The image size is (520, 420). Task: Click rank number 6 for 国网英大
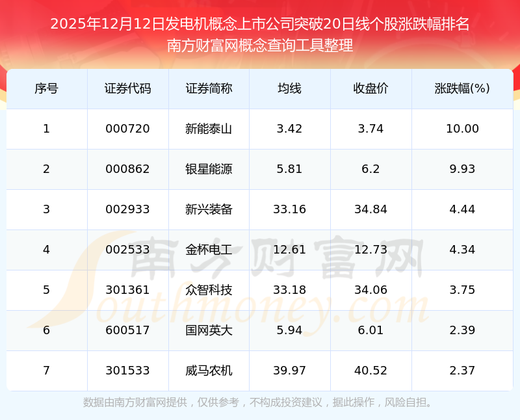(x=46, y=330)
